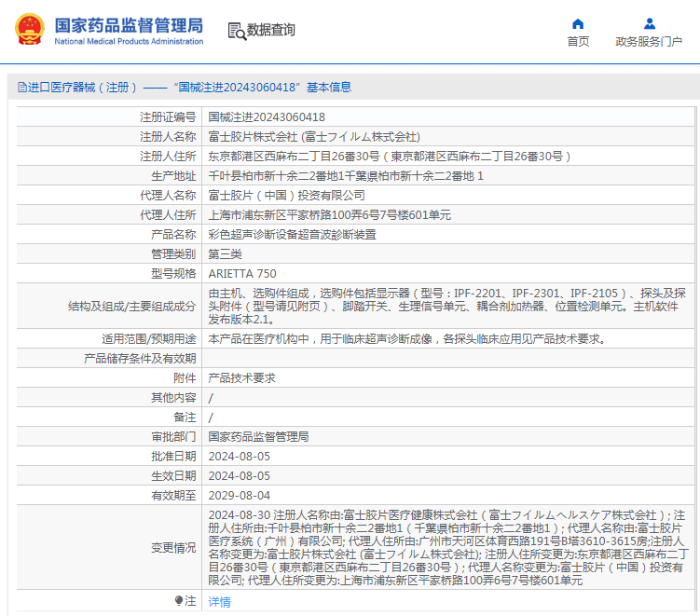Click the 注册人名称 row label
The image size is (700, 616).
tap(168, 137)
